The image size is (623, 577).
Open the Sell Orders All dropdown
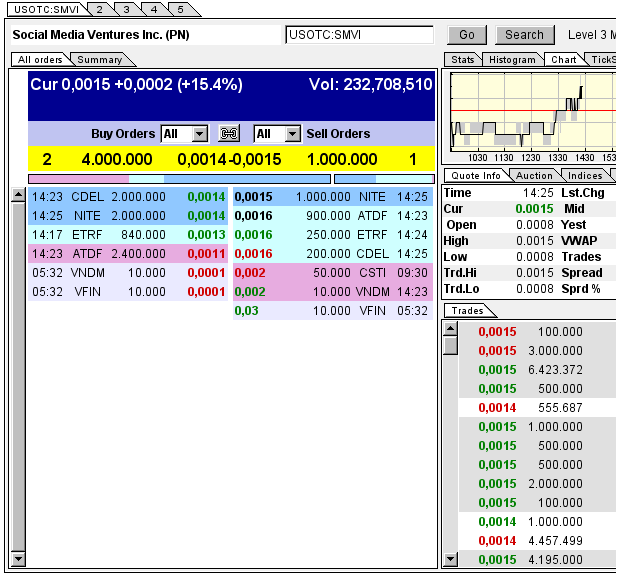coord(277,134)
